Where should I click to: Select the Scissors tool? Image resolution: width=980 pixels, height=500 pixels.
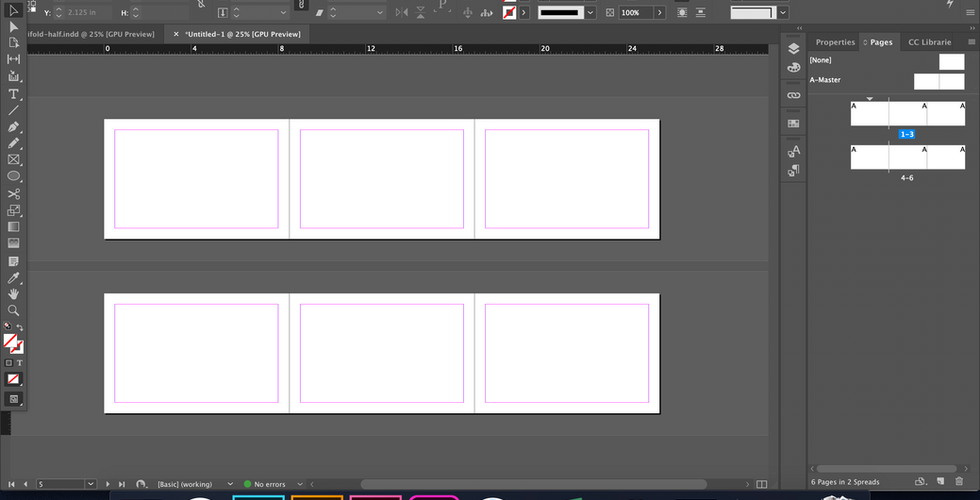(13, 194)
